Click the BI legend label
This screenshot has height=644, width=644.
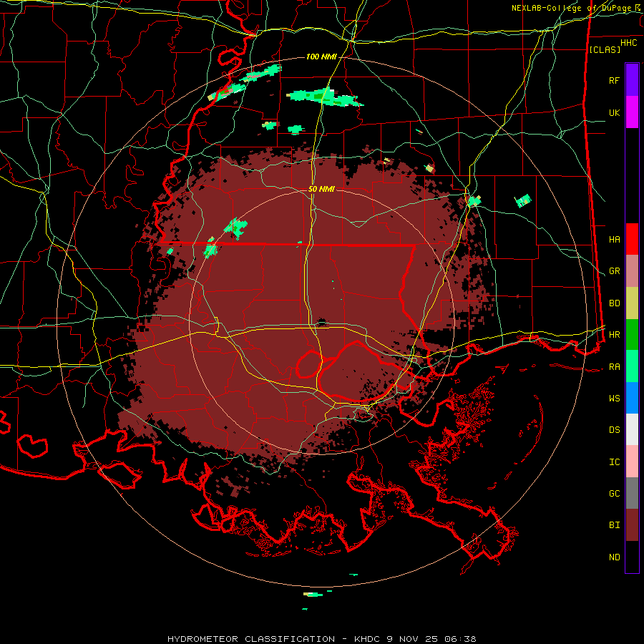[614, 525]
